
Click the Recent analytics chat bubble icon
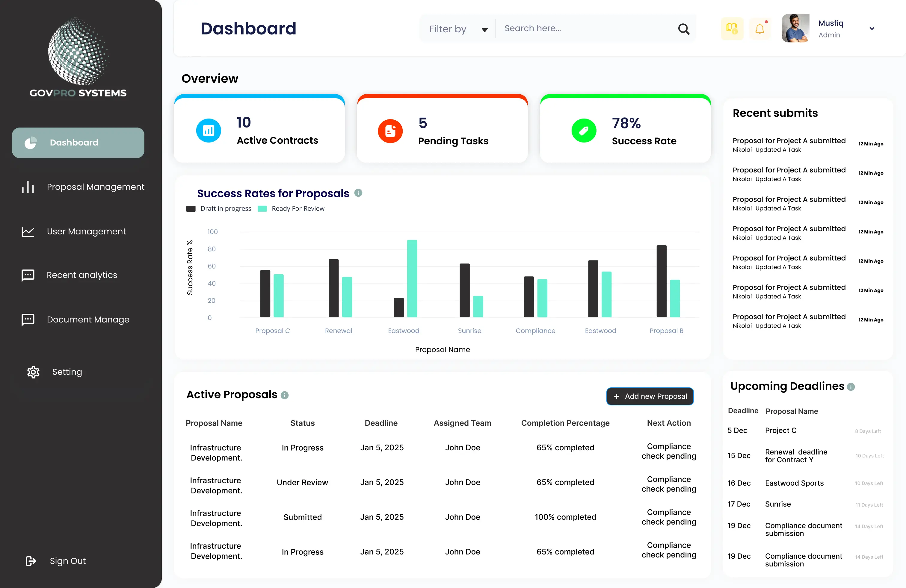28,275
